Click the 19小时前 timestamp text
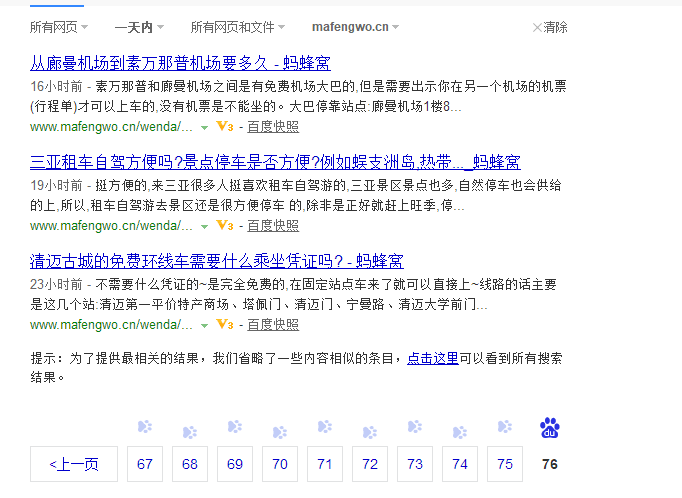Viewport: 682px width, 498px height. (x=56, y=185)
